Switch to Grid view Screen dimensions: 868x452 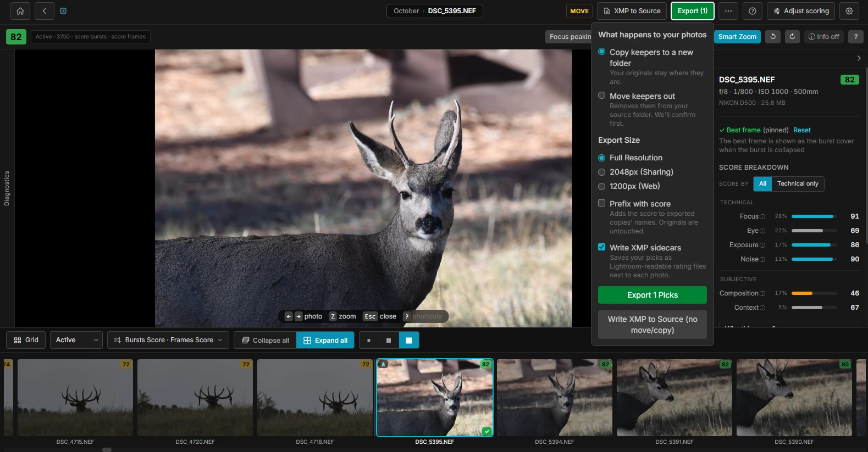tap(26, 340)
